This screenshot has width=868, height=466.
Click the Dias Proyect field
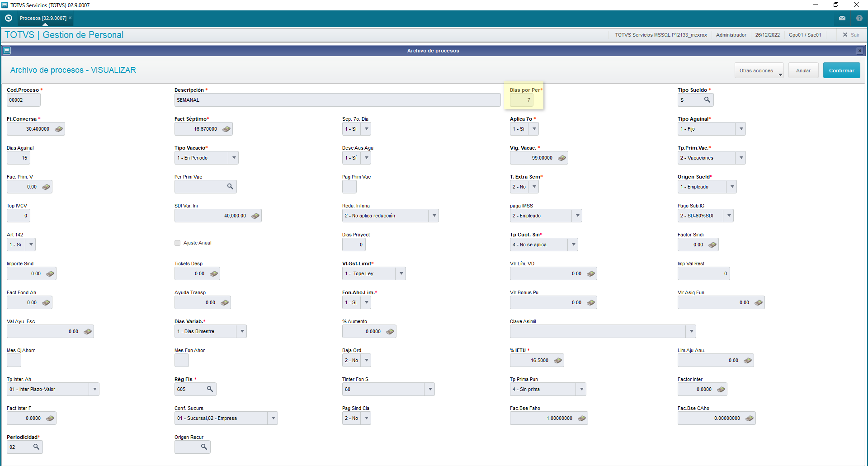(x=354, y=245)
